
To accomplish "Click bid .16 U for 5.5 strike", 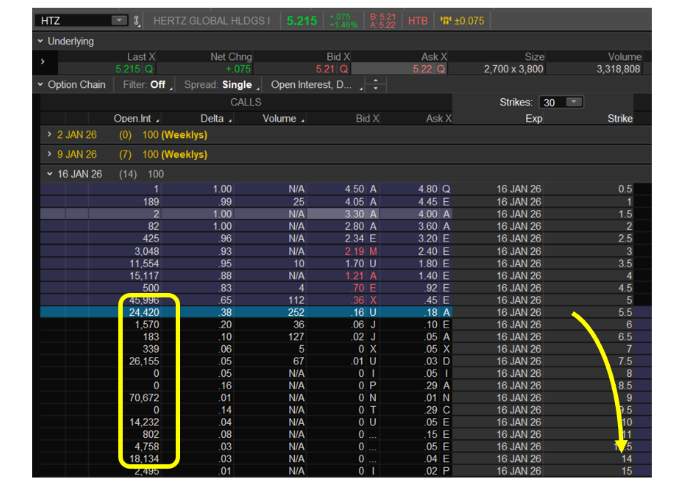I will (364, 312).
